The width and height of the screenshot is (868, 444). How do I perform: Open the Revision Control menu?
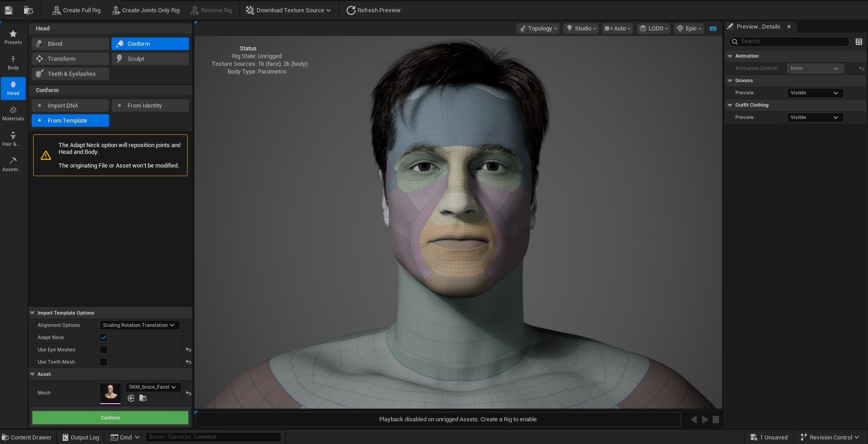coord(830,437)
